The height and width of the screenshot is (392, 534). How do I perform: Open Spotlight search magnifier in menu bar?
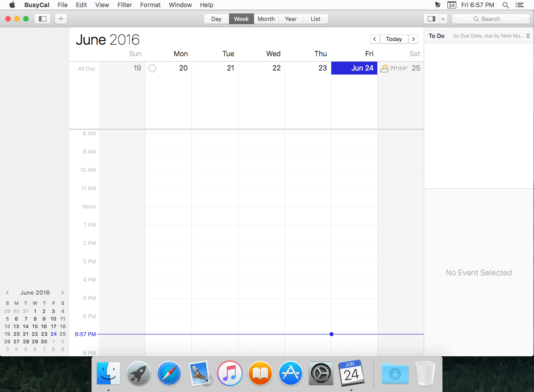click(x=505, y=5)
